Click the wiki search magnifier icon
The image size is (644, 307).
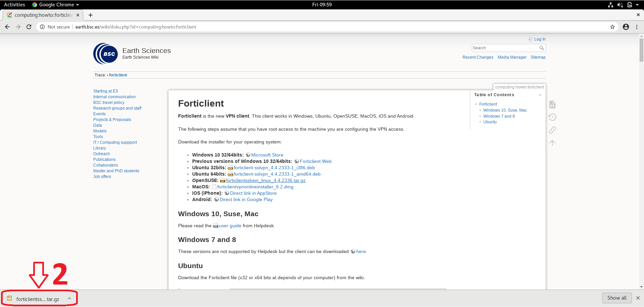coord(541,48)
